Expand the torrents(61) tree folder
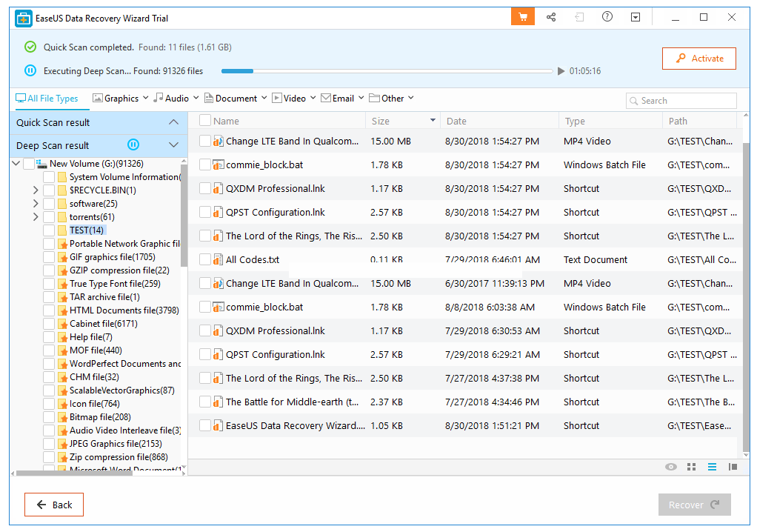 [36, 217]
